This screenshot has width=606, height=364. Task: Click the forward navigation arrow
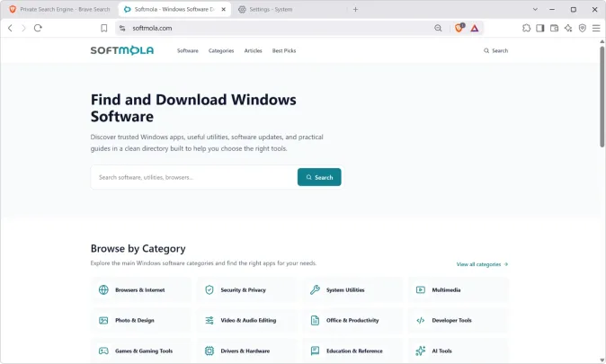pyautogui.click(x=23, y=28)
